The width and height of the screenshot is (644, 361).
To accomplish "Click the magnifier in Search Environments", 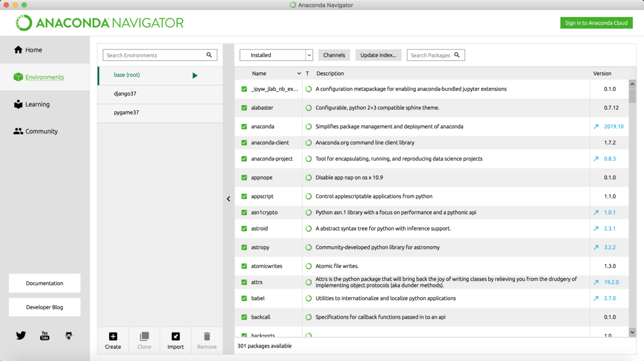I will tap(209, 55).
